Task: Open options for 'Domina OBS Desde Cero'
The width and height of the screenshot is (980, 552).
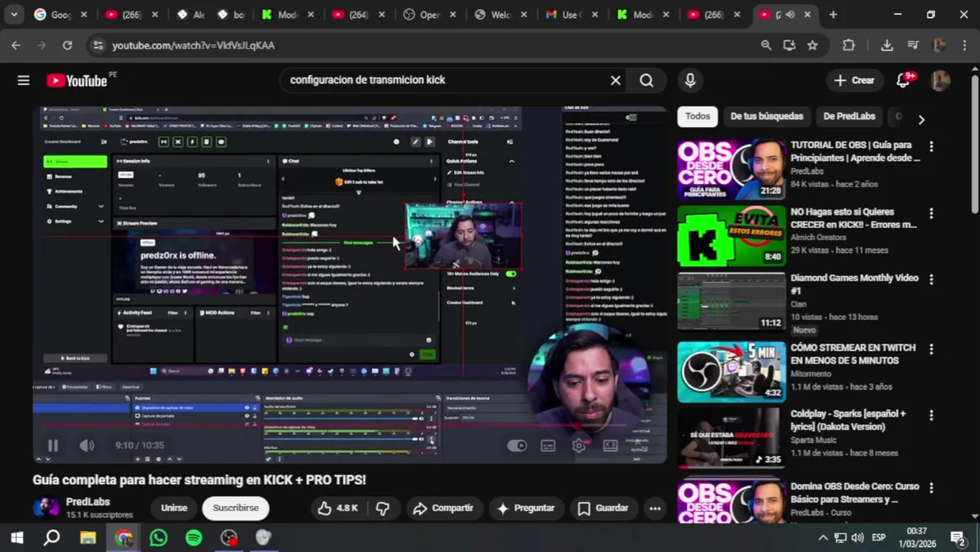Action: click(931, 488)
